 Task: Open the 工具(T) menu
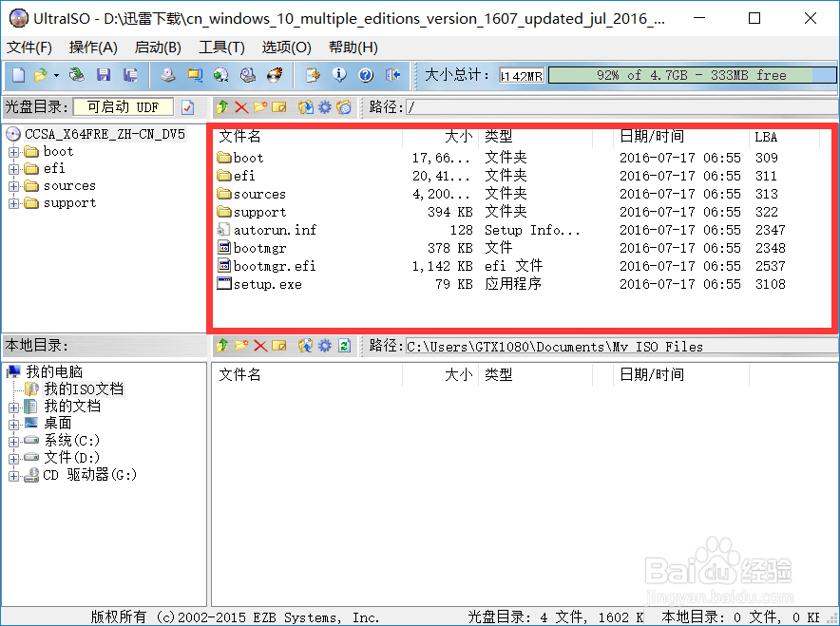tap(221, 47)
